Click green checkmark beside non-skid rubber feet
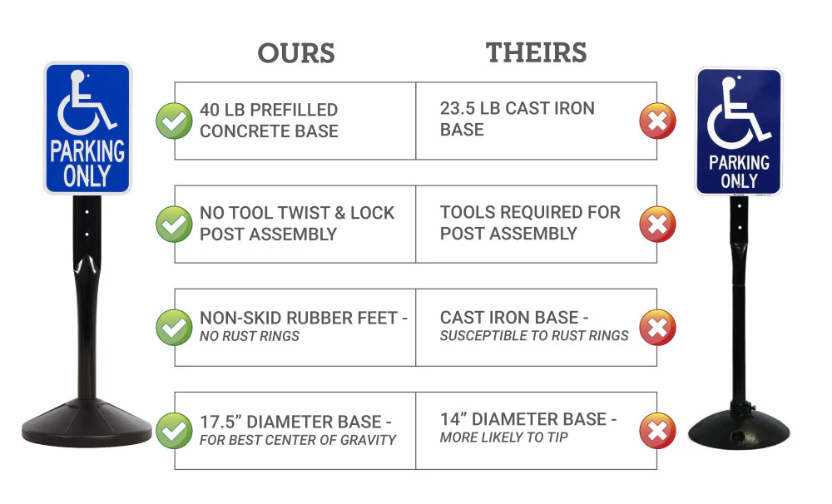 point(174,327)
